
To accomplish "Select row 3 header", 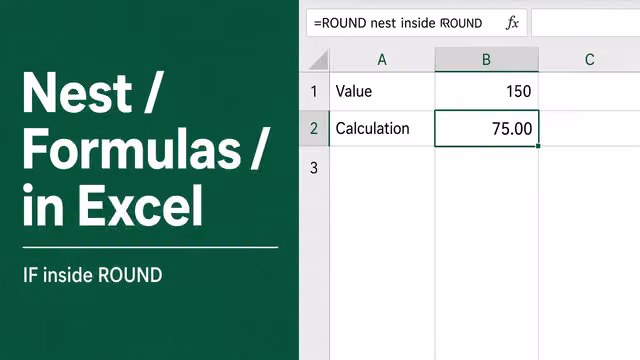I will 314,168.
